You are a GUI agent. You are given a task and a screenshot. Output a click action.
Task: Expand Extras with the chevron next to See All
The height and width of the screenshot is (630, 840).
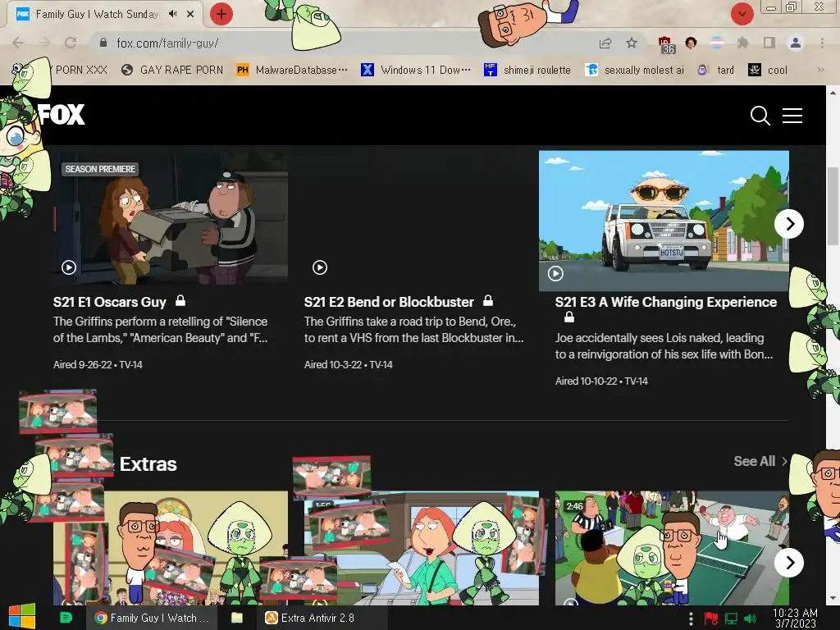click(784, 461)
